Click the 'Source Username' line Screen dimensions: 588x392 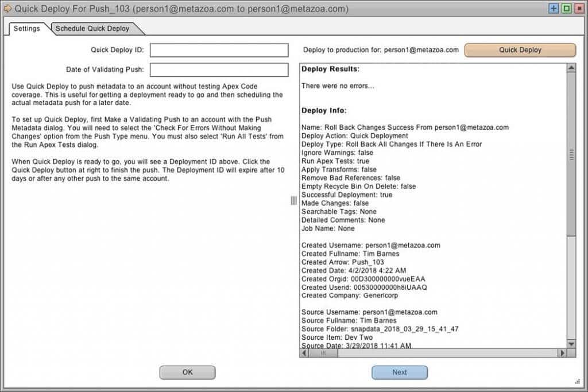coord(369,312)
